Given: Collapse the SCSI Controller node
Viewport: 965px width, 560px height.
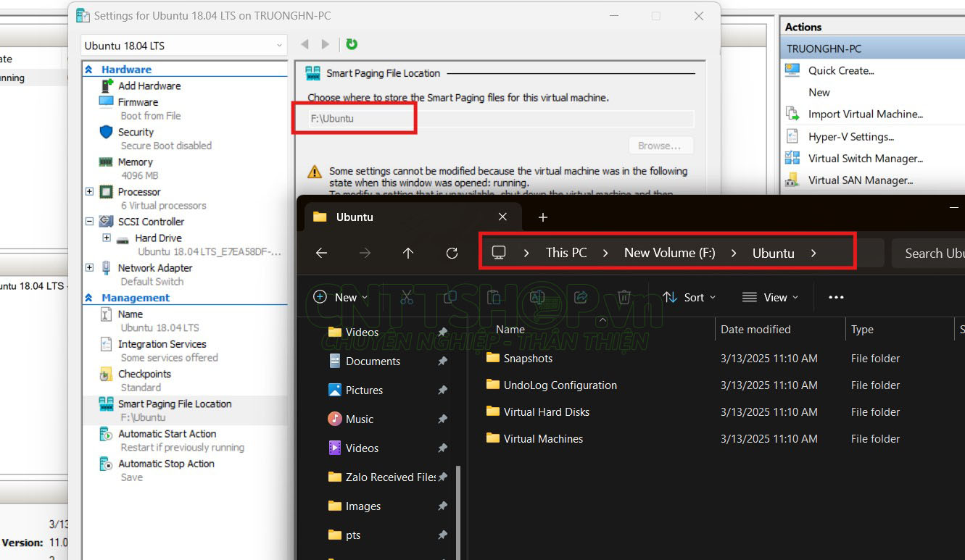Looking at the screenshot, I should click(x=89, y=222).
